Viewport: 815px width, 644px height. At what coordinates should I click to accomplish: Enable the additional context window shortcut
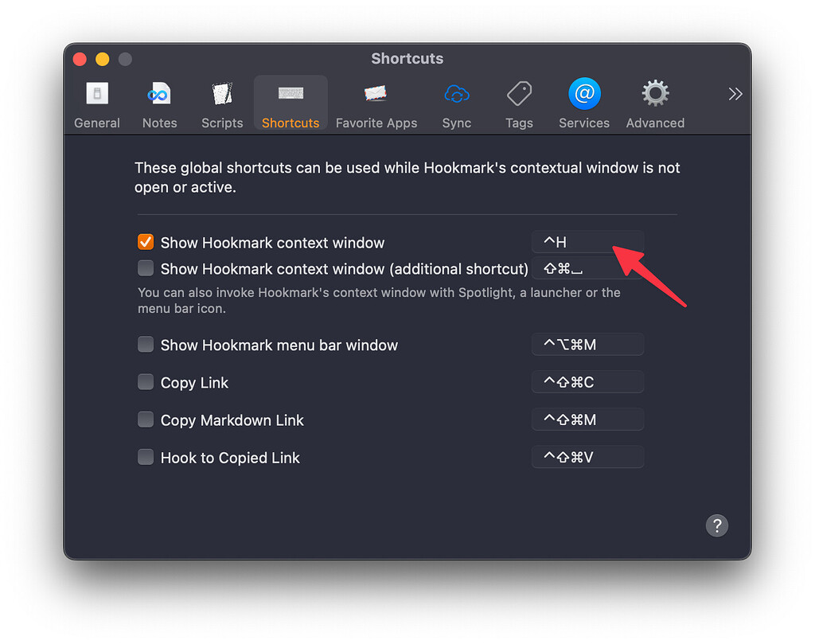pos(145,268)
